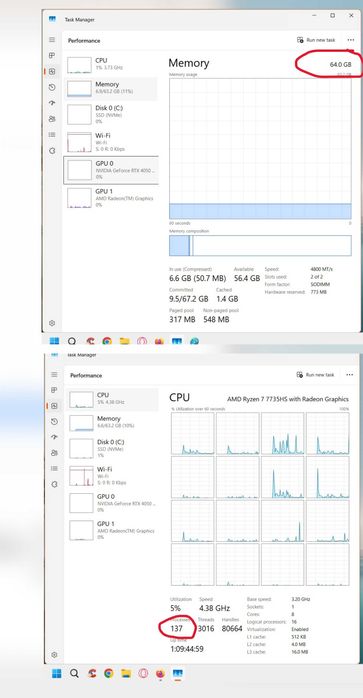Click Run new task in CPU-view window
Image resolution: width=363 pixels, height=698 pixels.
pyautogui.click(x=315, y=375)
